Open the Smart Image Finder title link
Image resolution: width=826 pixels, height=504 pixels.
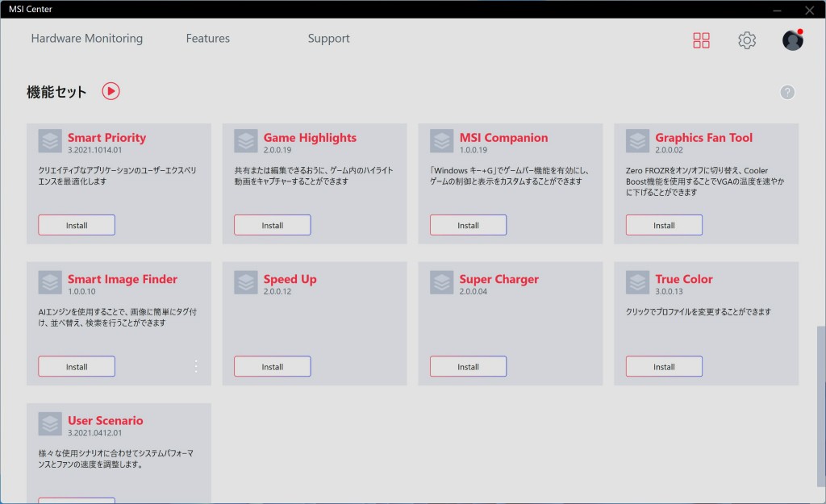(122, 279)
